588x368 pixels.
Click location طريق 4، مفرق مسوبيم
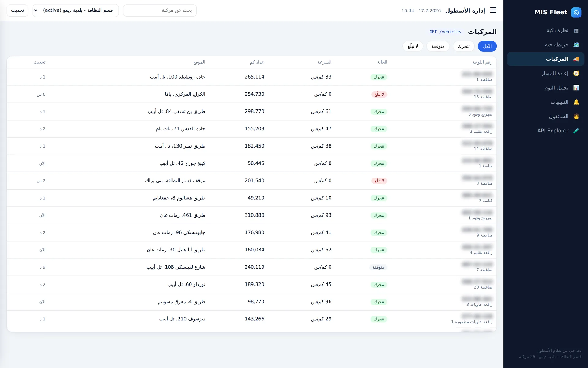point(182,302)
